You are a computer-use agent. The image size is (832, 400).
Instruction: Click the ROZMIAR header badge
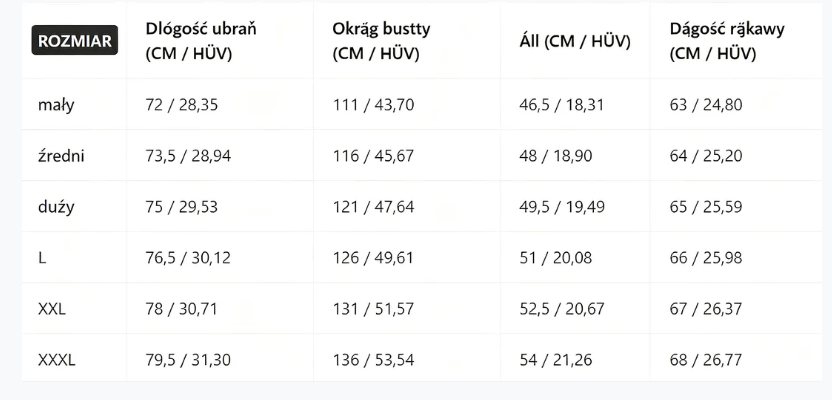click(x=75, y=41)
